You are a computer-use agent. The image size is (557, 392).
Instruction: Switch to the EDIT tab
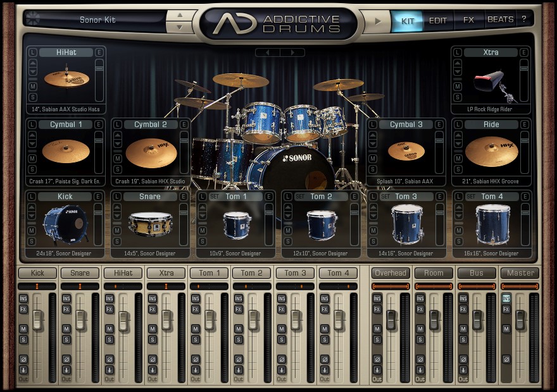(x=438, y=21)
